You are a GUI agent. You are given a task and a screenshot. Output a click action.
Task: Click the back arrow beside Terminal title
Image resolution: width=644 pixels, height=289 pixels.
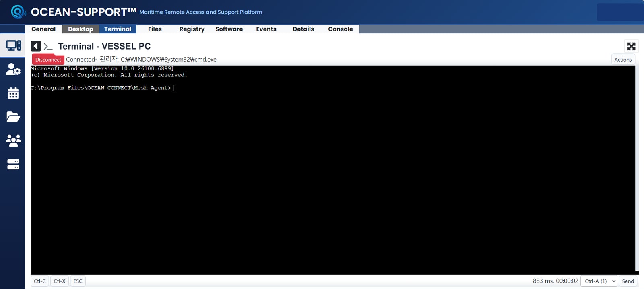(36, 46)
